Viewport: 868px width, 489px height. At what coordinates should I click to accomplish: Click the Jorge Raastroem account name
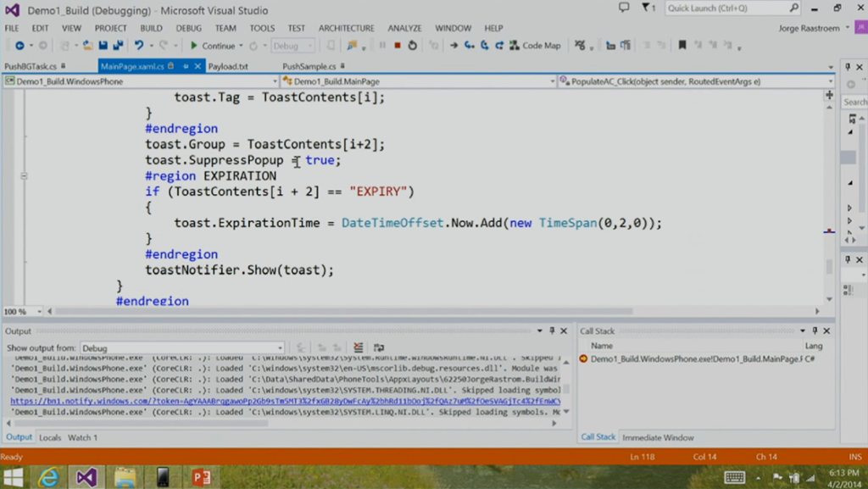coord(809,28)
